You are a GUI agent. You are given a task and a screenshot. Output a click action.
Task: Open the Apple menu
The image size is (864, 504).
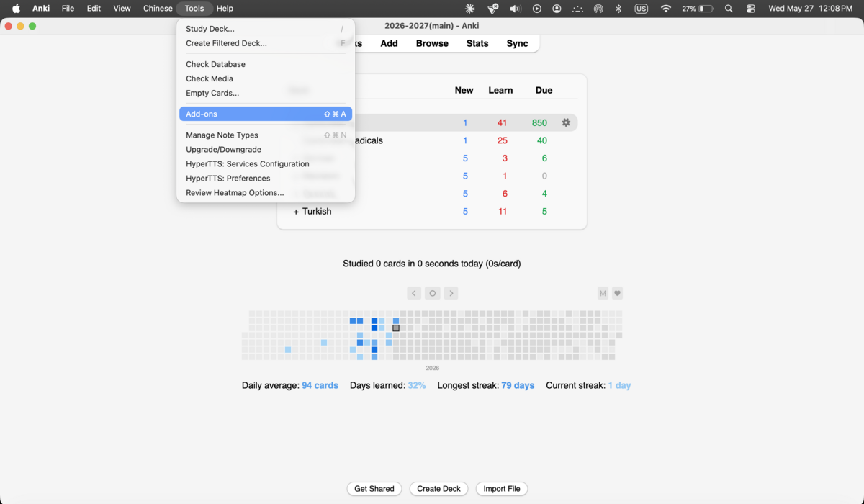[x=16, y=9]
